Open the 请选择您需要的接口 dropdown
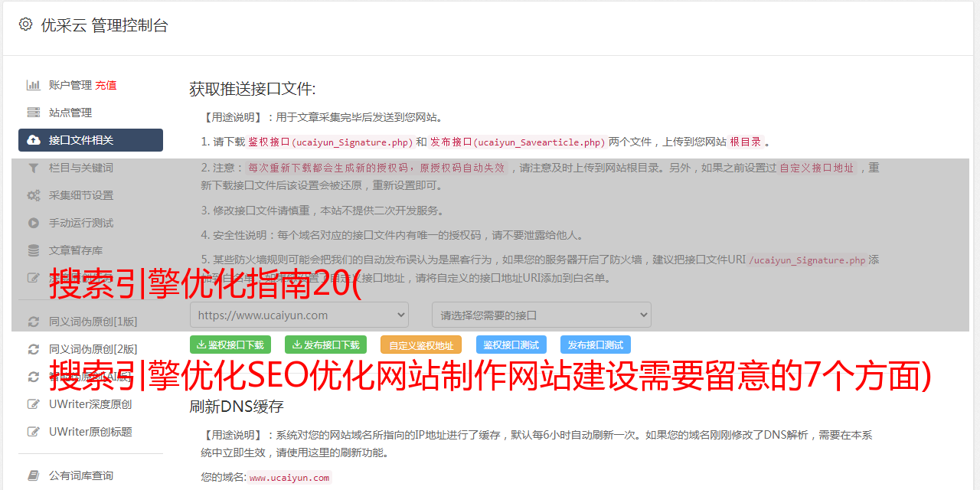The height and width of the screenshot is (490, 980). [x=541, y=315]
